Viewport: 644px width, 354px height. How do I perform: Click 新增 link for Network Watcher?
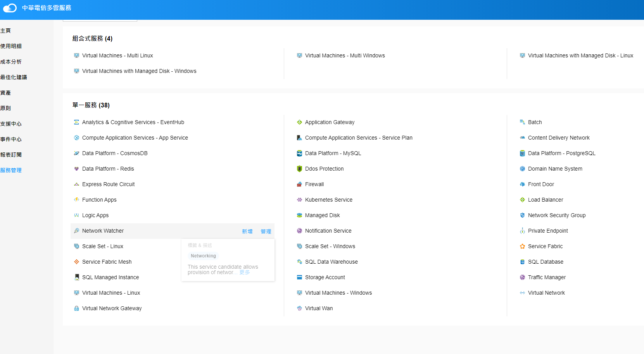(247, 231)
